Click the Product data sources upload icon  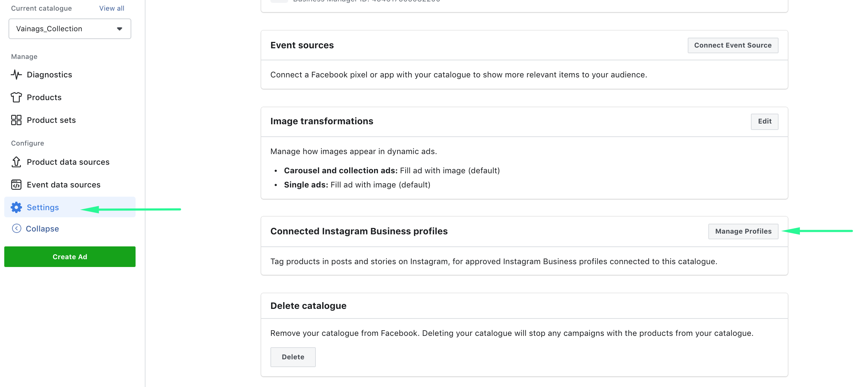coord(16,162)
